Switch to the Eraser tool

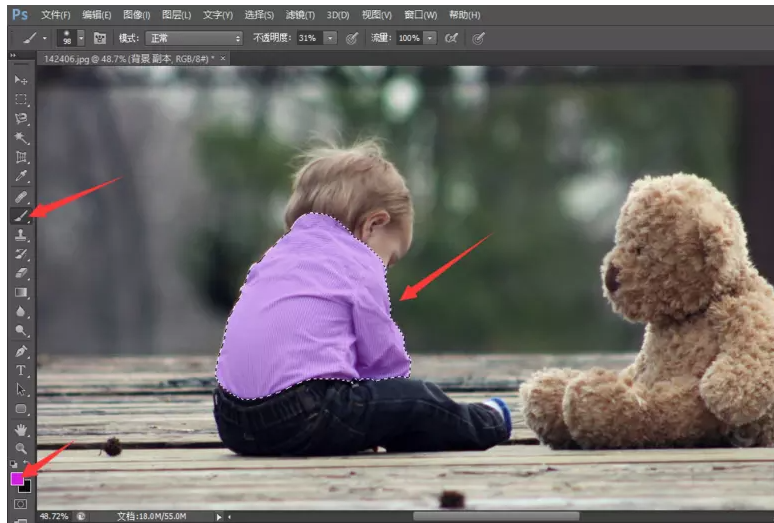(21, 273)
